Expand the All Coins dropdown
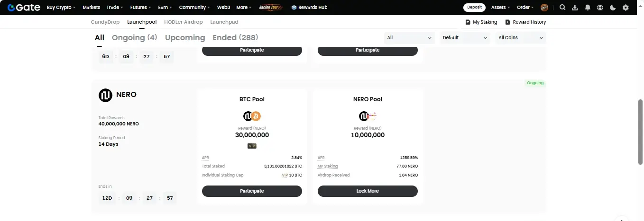This screenshot has height=221, width=644. (520, 38)
